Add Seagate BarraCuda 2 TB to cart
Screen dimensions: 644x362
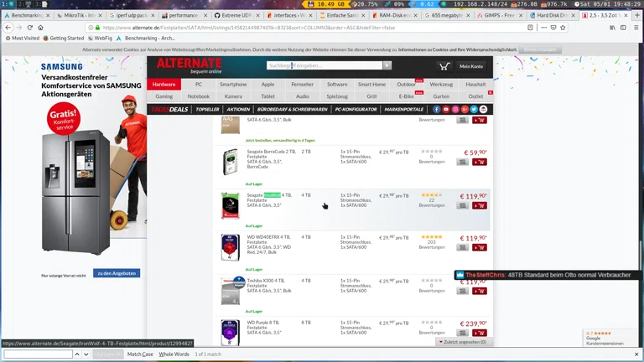coord(479,163)
